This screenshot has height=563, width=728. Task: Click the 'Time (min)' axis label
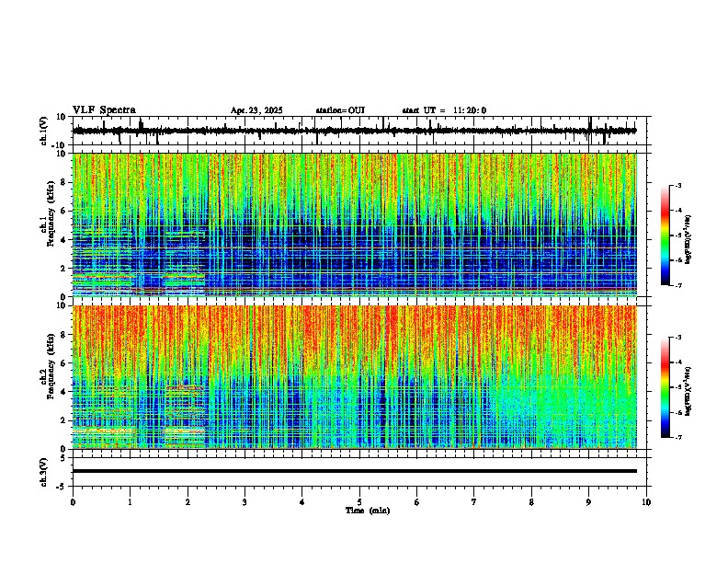click(368, 511)
